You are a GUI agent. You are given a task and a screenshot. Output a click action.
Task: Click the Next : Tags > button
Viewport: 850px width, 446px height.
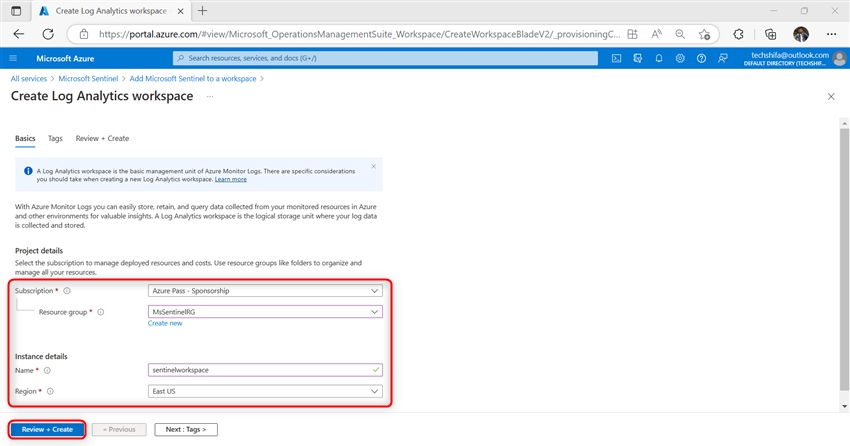click(x=186, y=430)
